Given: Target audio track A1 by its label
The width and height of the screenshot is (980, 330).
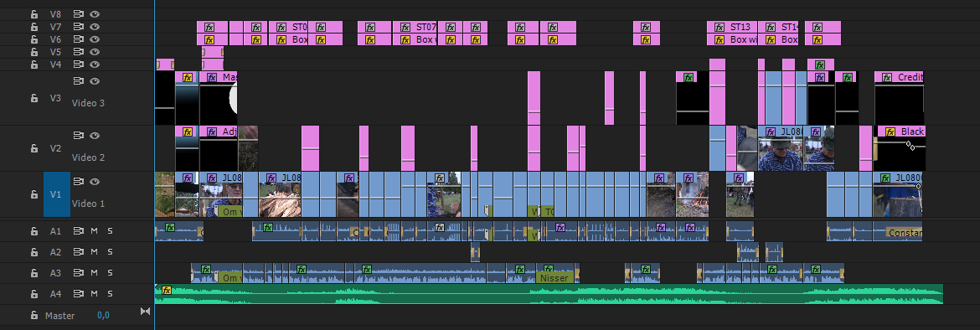Looking at the screenshot, I should [x=55, y=231].
